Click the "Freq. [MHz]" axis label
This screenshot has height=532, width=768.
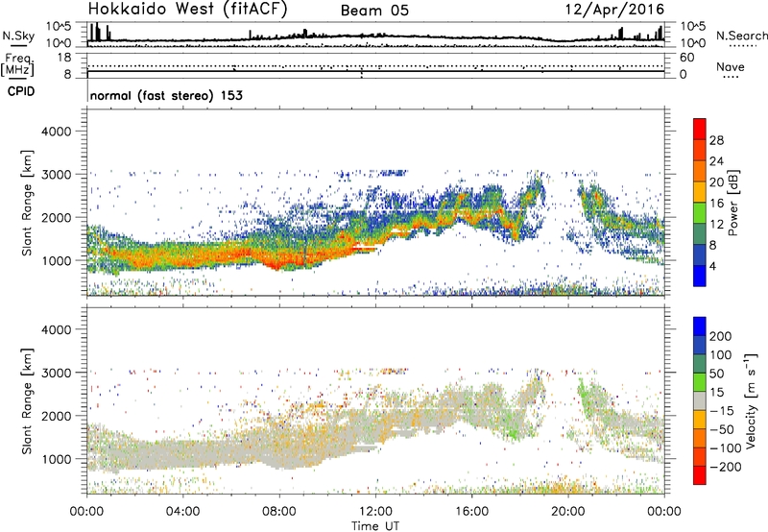17,64
